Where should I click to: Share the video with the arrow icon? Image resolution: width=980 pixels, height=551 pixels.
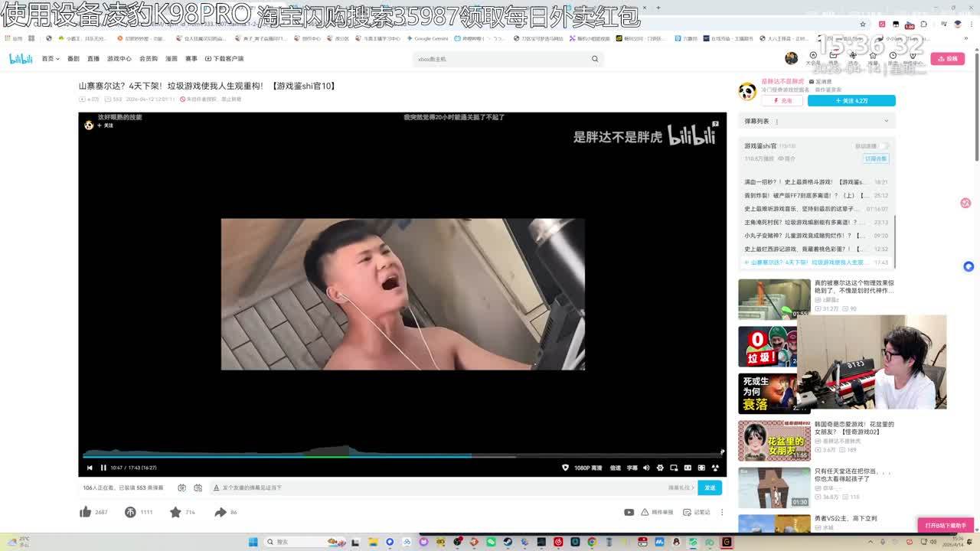point(220,512)
